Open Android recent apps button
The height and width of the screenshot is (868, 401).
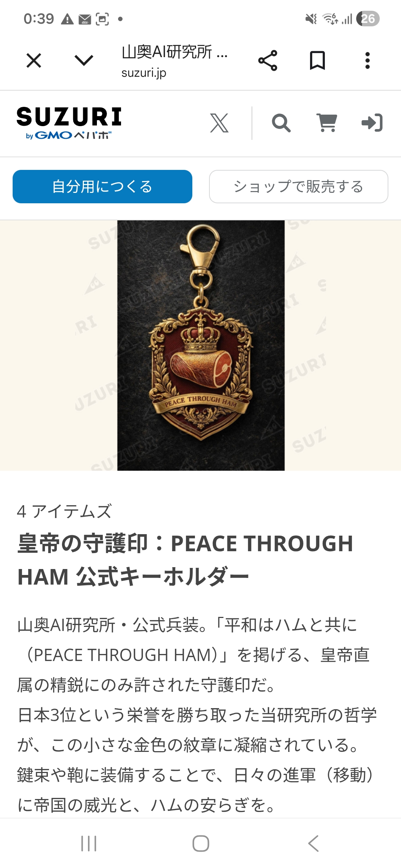pos(89,844)
